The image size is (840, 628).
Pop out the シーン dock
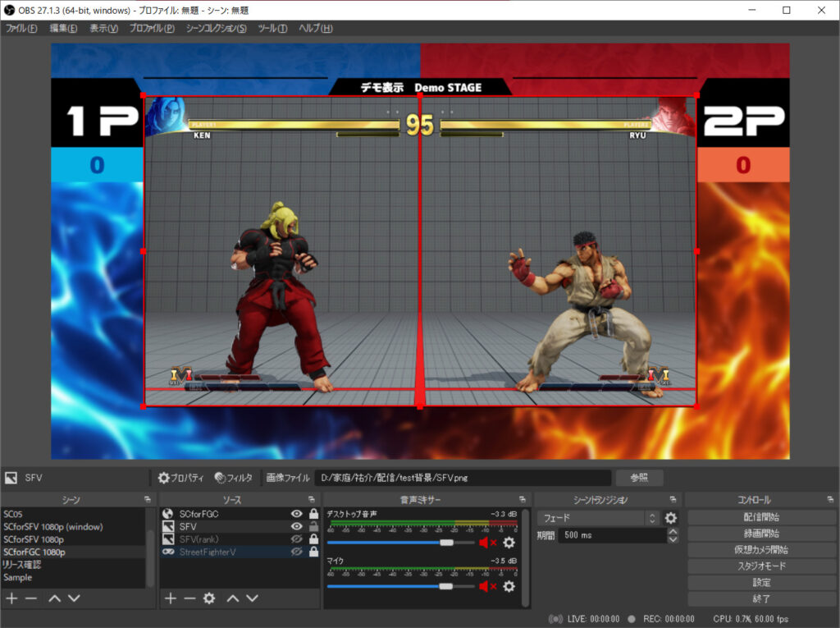[x=148, y=499]
